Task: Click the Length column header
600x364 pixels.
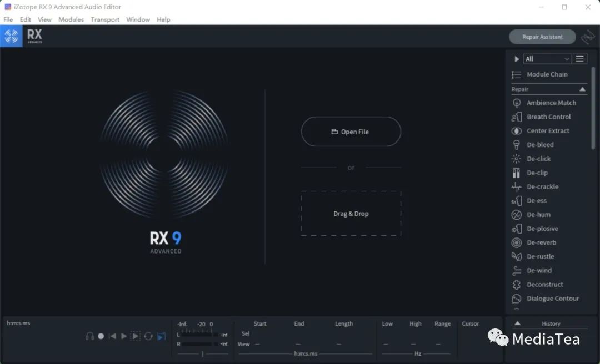Action: (344, 324)
